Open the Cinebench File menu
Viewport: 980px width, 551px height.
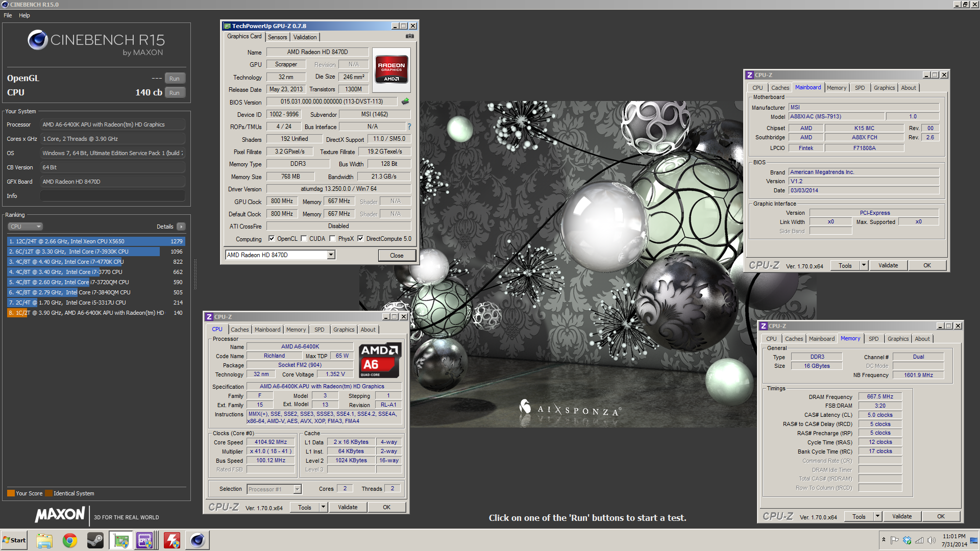point(8,15)
